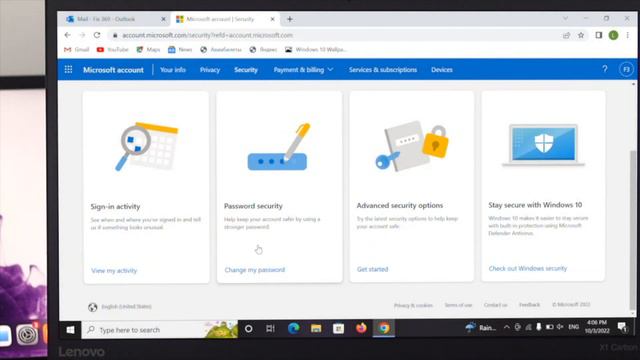Open the account profile avatar menu
The width and height of the screenshot is (640, 360).
click(x=626, y=69)
